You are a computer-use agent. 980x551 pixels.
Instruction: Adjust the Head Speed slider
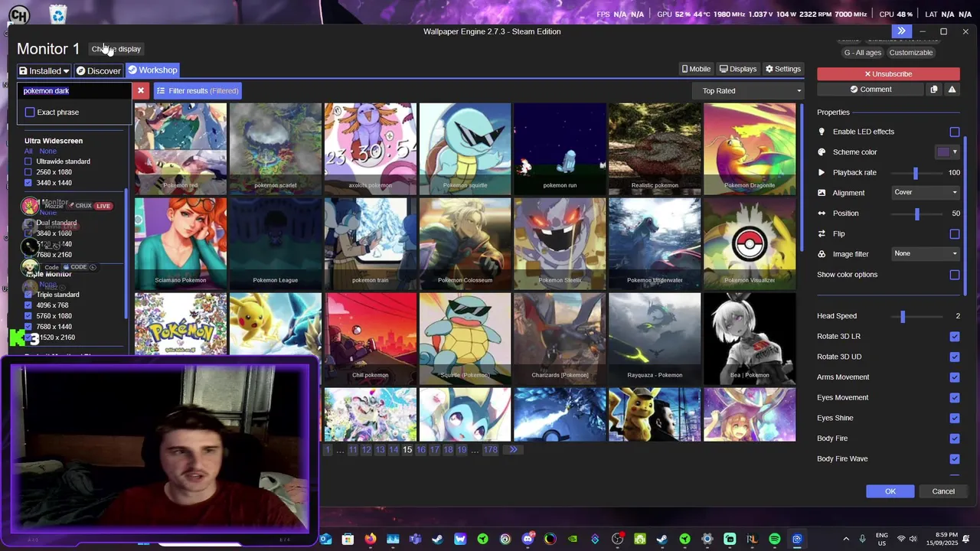click(x=903, y=316)
